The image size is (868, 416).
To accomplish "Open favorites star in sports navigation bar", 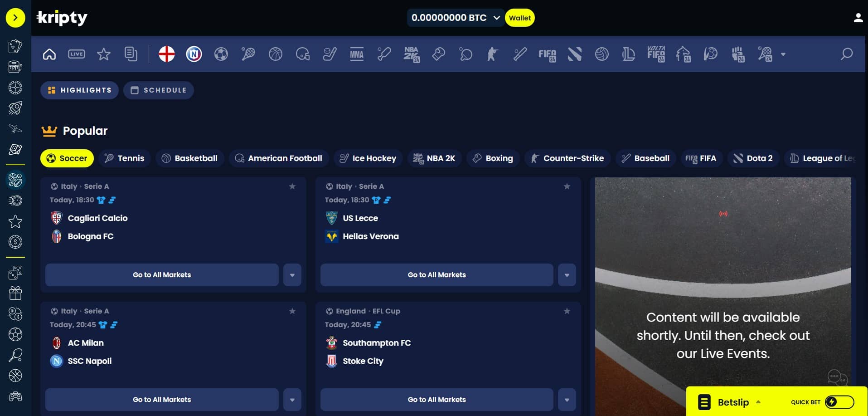I will [x=104, y=54].
